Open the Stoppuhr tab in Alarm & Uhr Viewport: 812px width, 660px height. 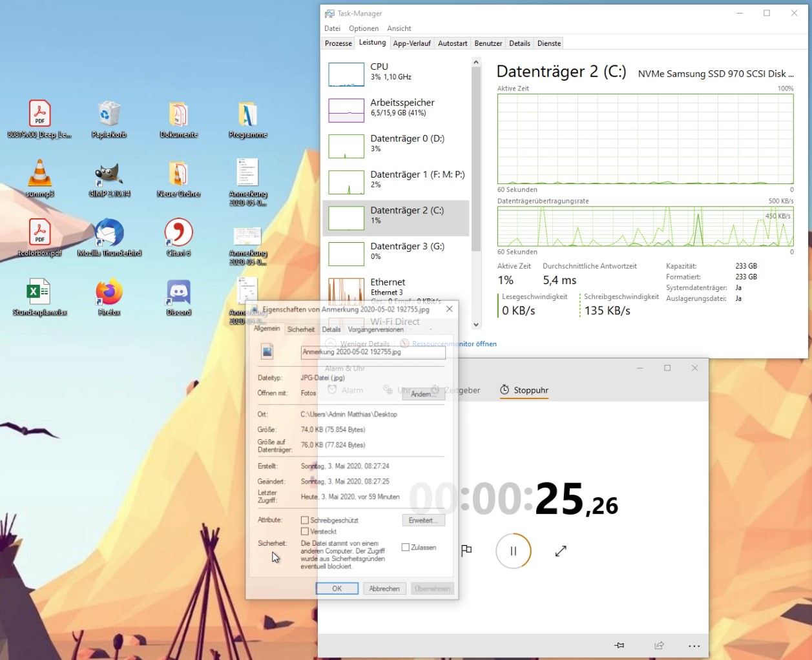tap(524, 390)
